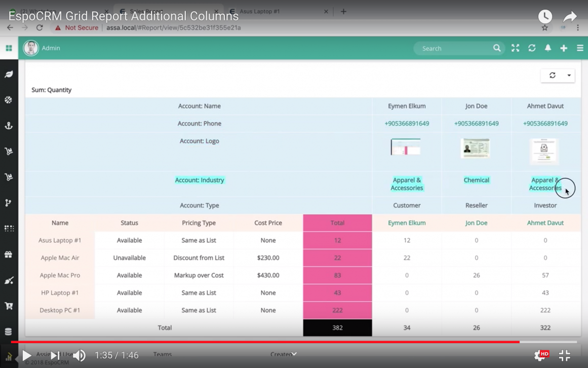588x368 pixels.
Task: Open Eymen Elkum account link in header row
Action: (407, 223)
